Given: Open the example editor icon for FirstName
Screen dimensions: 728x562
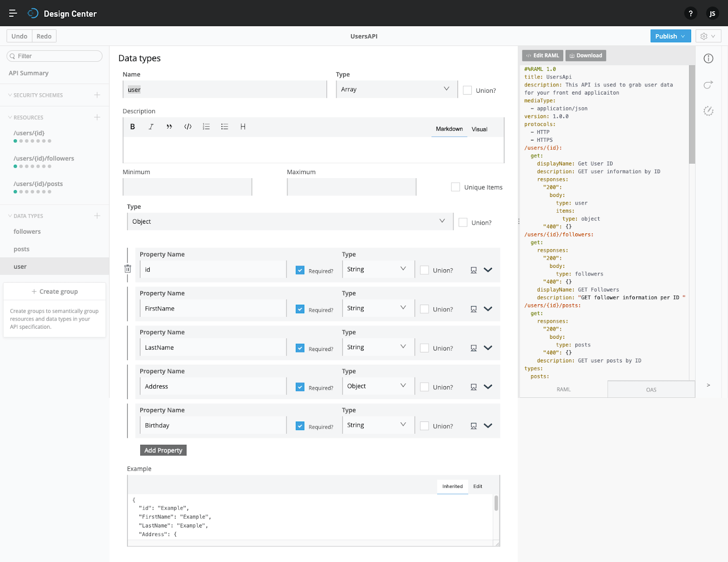Looking at the screenshot, I should pos(474,309).
